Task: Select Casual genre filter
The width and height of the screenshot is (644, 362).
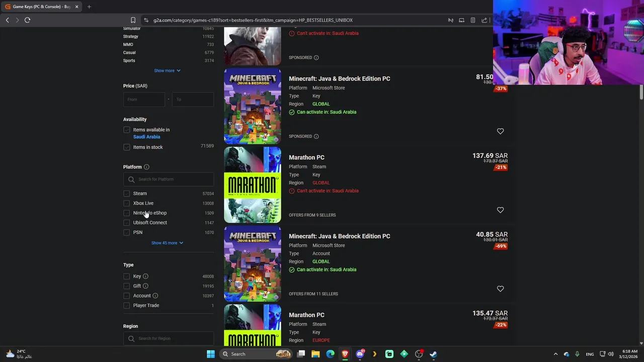Action: coord(129,53)
